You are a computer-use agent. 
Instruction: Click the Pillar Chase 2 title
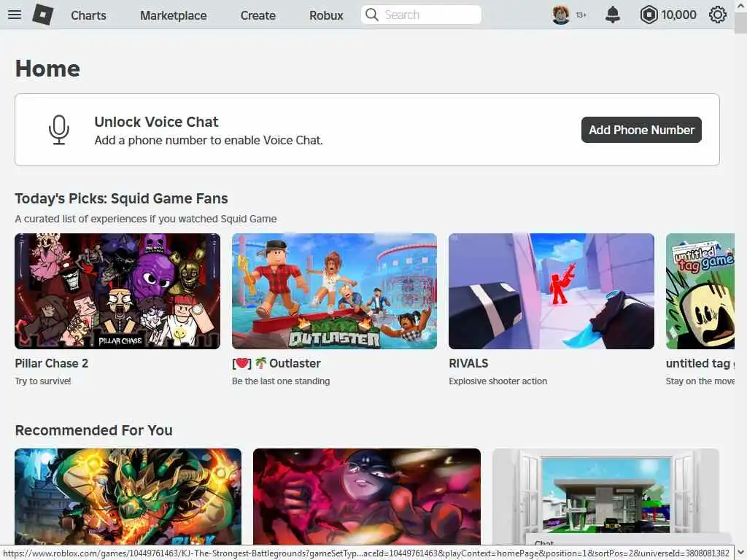point(52,363)
